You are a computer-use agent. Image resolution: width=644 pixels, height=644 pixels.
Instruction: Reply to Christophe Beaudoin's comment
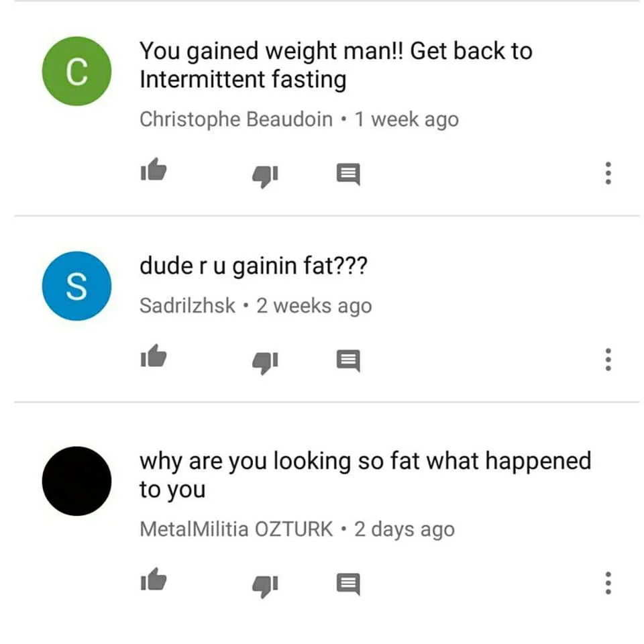(x=348, y=174)
